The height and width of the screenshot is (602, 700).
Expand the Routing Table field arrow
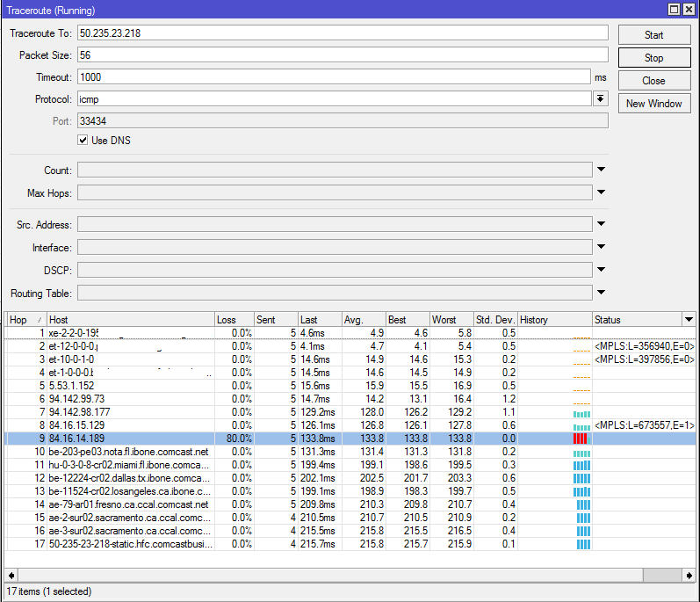pos(601,292)
